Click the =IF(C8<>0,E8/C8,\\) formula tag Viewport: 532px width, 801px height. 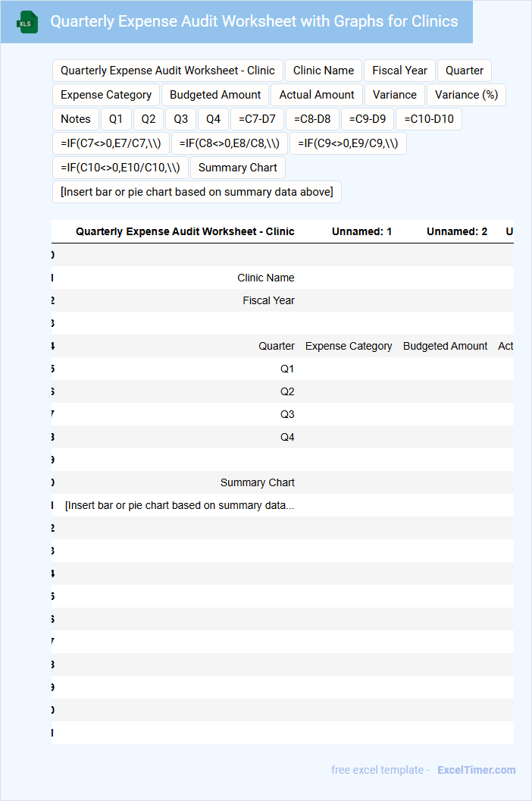coord(229,143)
